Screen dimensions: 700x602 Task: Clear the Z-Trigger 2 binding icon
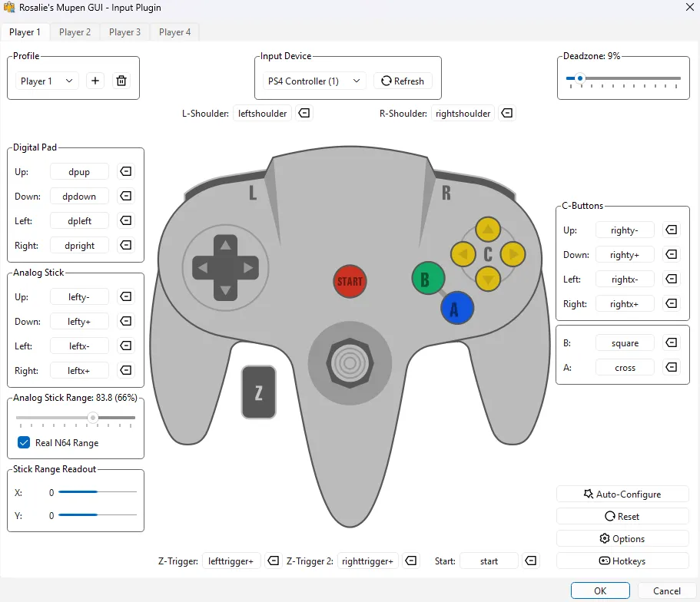tap(411, 561)
